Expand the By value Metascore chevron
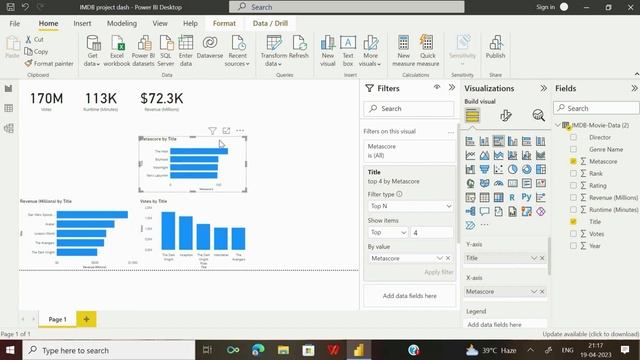This screenshot has height=360, width=640. pos(440,258)
